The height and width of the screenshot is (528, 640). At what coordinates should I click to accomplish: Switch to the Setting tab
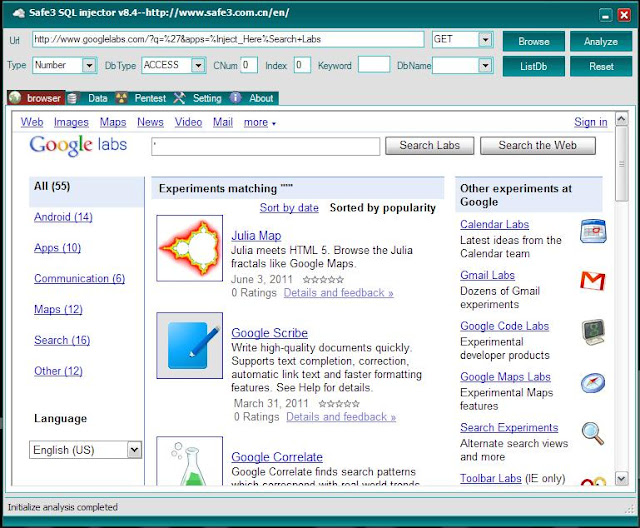[199, 98]
